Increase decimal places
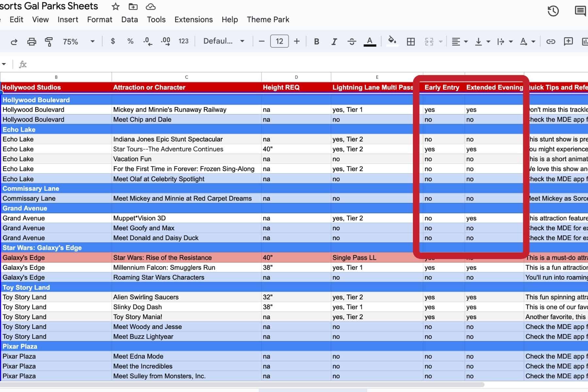The height and width of the screenshot is (392, 588). coord(166,41)
